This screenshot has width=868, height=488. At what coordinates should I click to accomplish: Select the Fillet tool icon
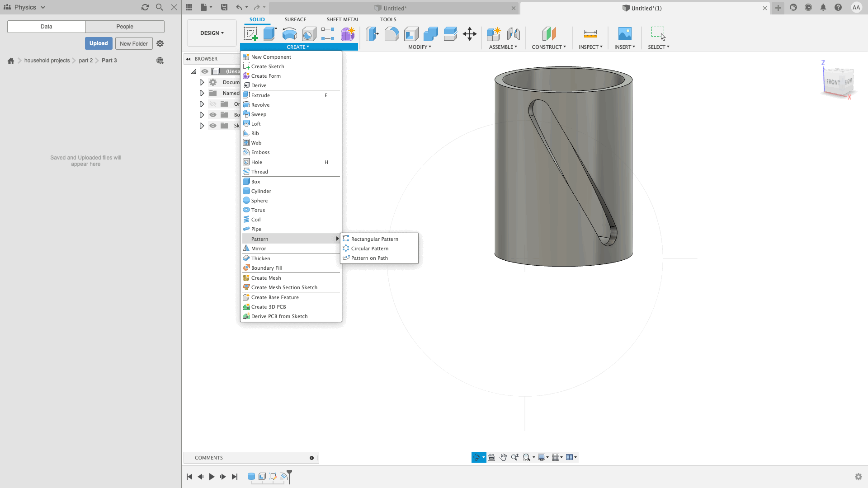point(392,34)
